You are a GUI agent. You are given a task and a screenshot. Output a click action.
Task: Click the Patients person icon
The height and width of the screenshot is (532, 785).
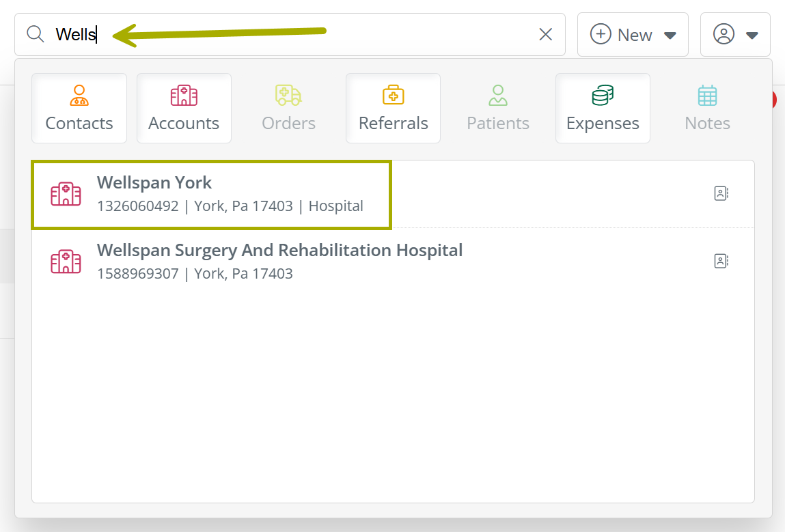click(x=498, y=96)
